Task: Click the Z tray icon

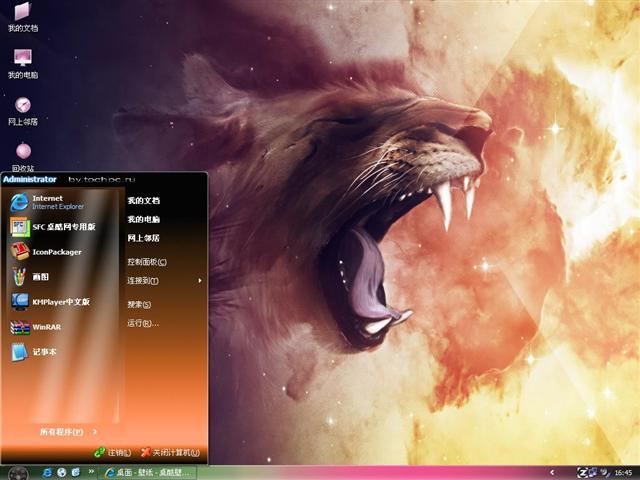Action: tap(582, 473)
